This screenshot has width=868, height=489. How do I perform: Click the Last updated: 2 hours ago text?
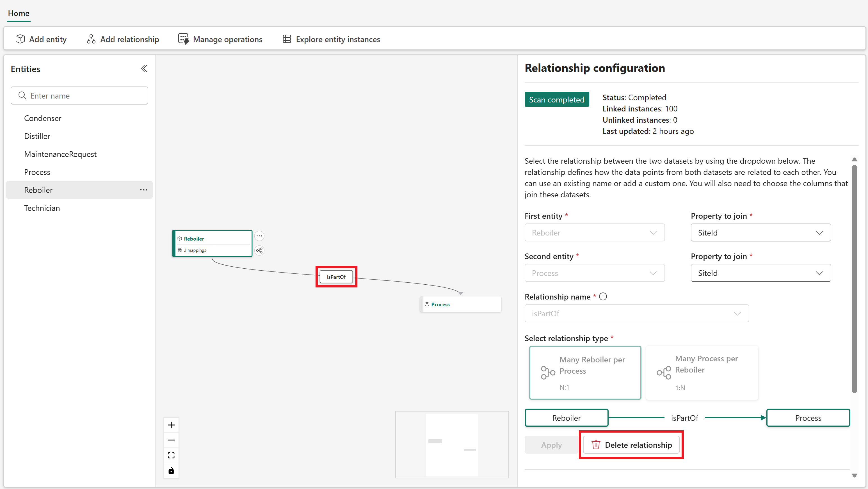click(648, 131)
